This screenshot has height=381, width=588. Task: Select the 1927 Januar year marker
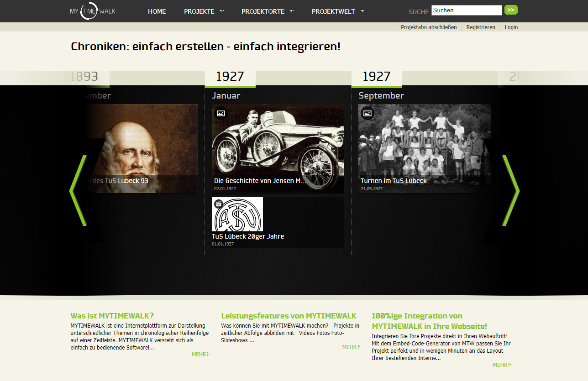click(230, 78)
